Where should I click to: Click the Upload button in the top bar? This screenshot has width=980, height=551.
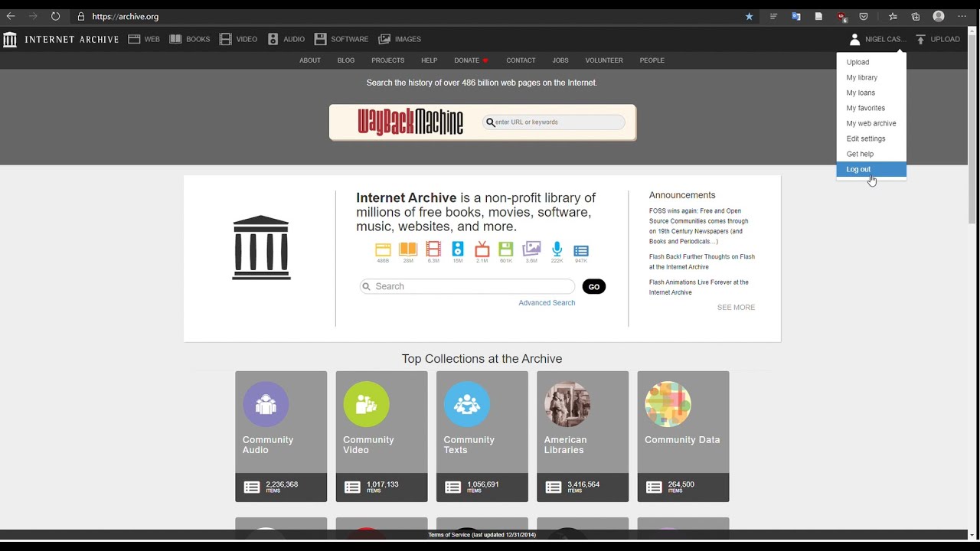pos(938,39)
